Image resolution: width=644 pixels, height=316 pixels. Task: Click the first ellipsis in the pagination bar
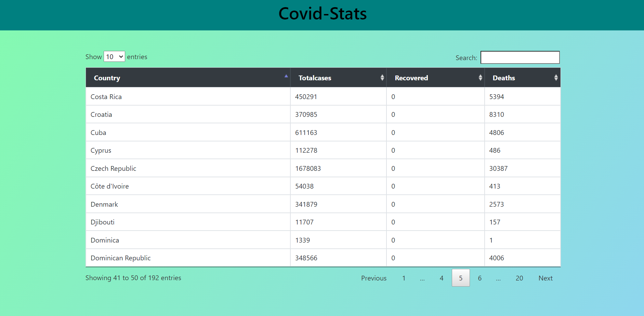[x=422, y=278]
